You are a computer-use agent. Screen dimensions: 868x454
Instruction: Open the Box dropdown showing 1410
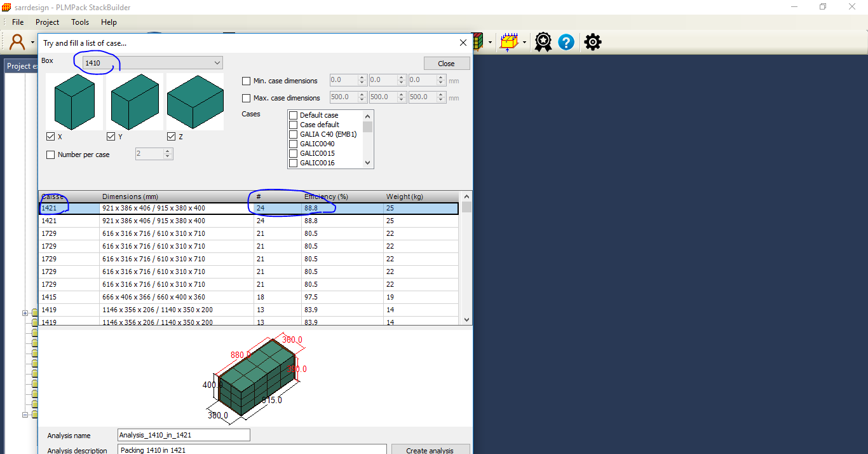153,62
